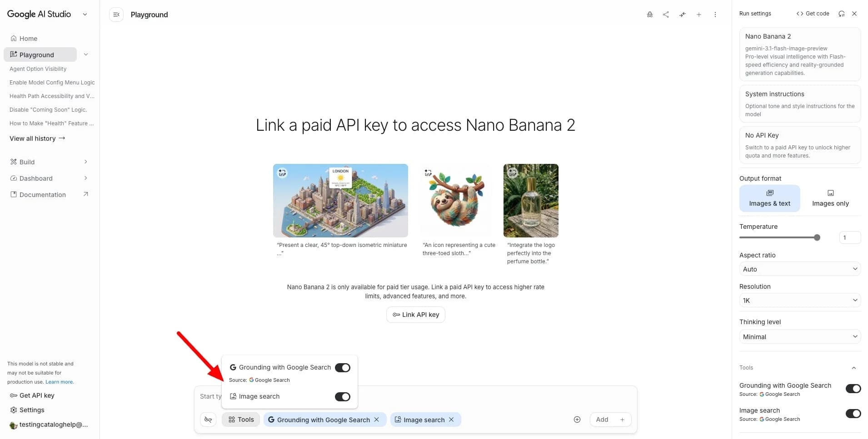Screen dimensions: 868x439
Task: Select Playground in the left sidebar
Action: tap(38, 54)
